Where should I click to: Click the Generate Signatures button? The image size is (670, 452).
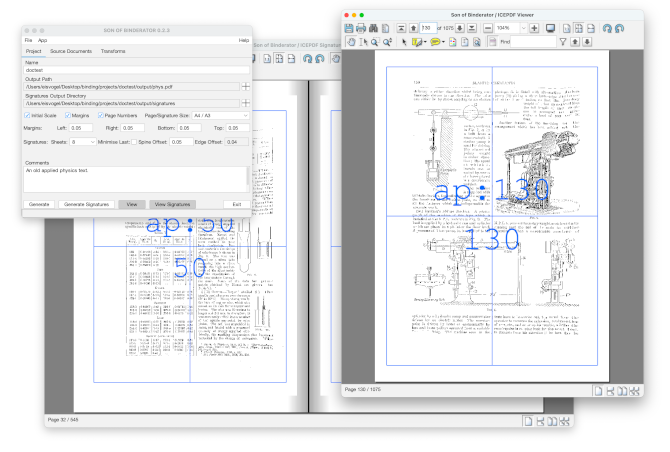[x=86, y=203]
